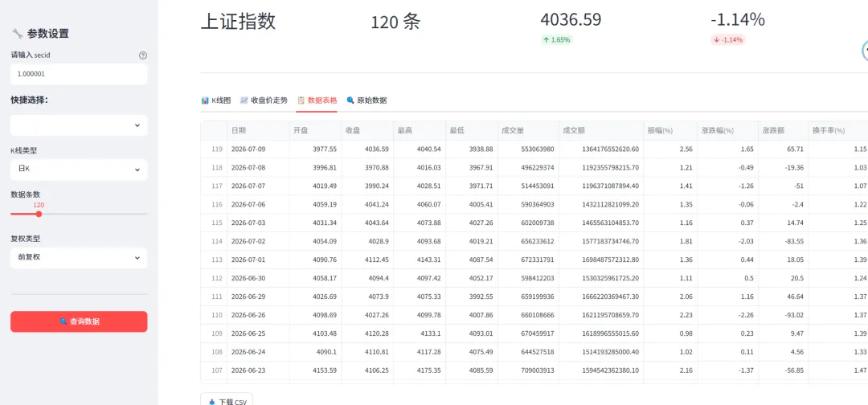Click the 120 条 metric value
This screenshot has width=868, height=405.
pyautogui.click(x=395, y=22)
